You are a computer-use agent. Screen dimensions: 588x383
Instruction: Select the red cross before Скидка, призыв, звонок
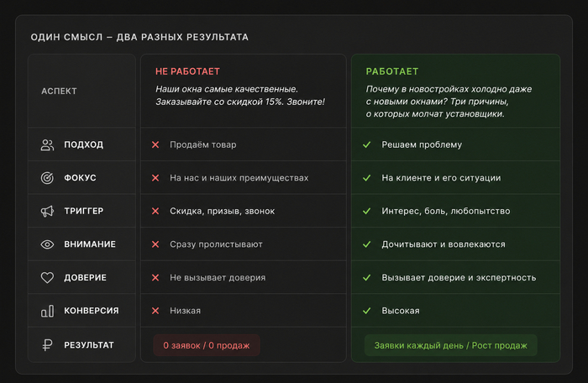pyautogui.click(x=155, y=211)
